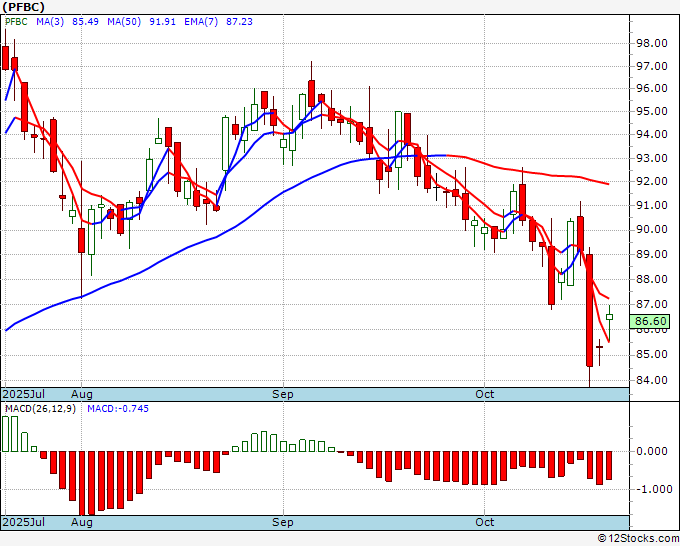Click the 95.00 price axis label

pyautogui.click(x=651, y=111)
